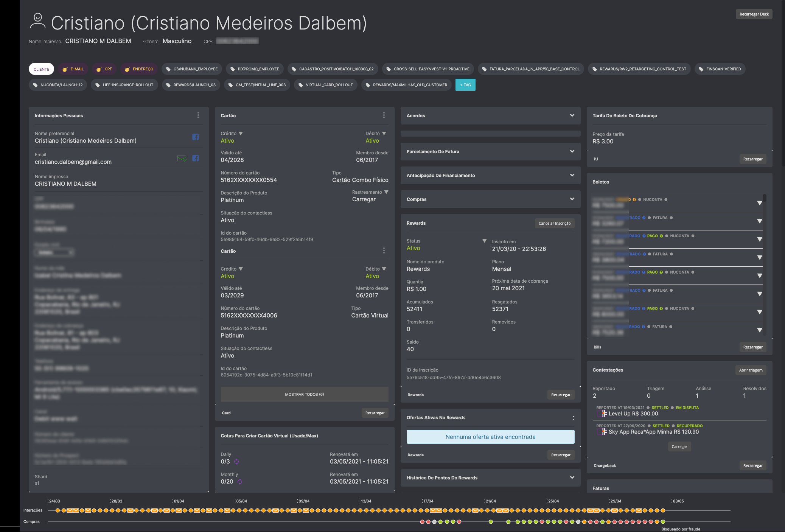Click the Monthly quota refresh icon
This screenshot has height=532, width=785.
tap(239, 482)
